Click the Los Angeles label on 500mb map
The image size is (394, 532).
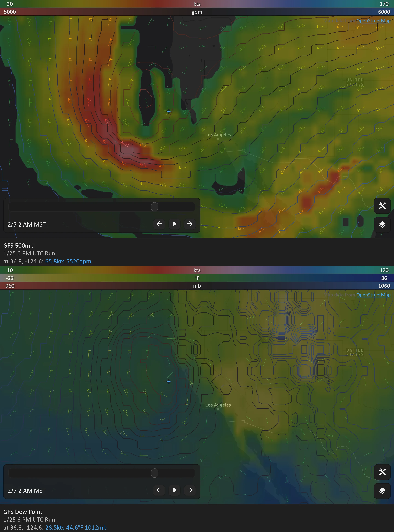pyautogui.click(x=218, y=135)
